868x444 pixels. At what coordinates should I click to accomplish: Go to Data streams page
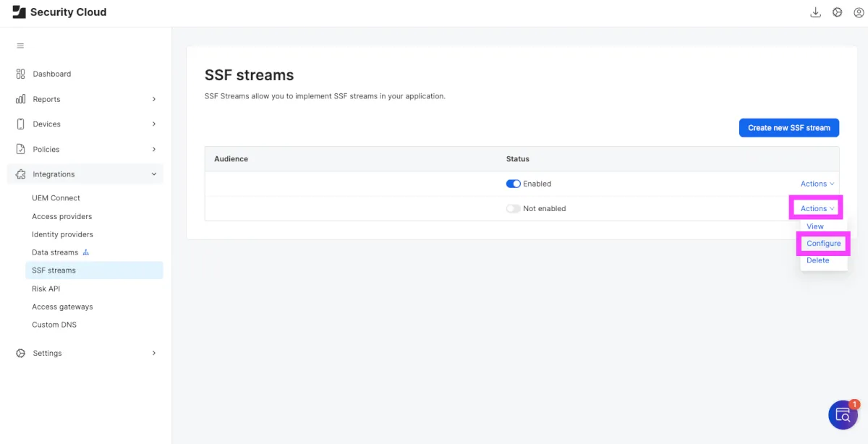pyautogui.click(x=55, y=252)
